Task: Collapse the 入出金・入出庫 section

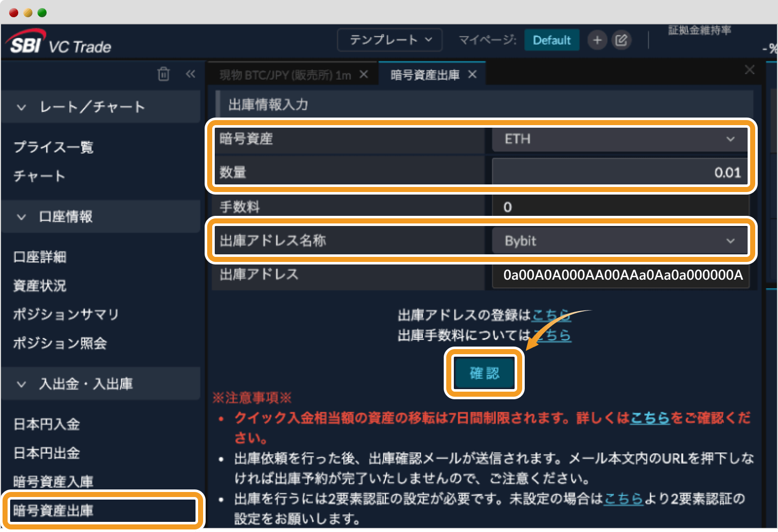Action: (101, 384)
